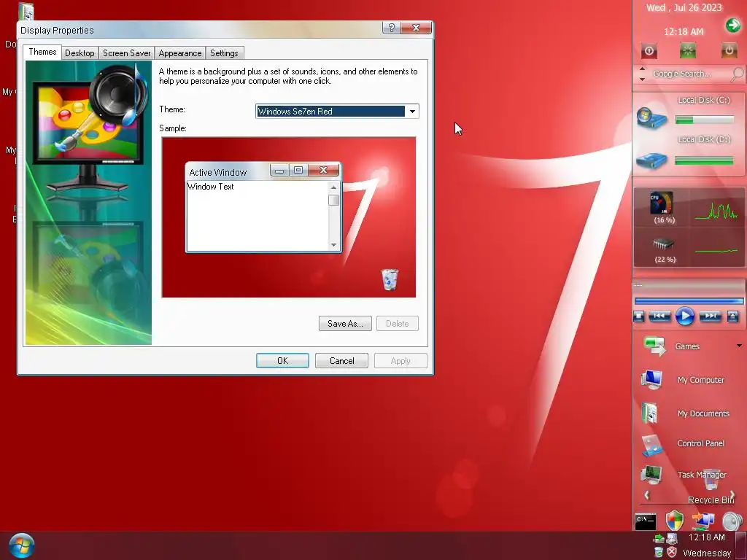Click scroll down arrow in sample window
747x560 pixels.
pos(333,245)
